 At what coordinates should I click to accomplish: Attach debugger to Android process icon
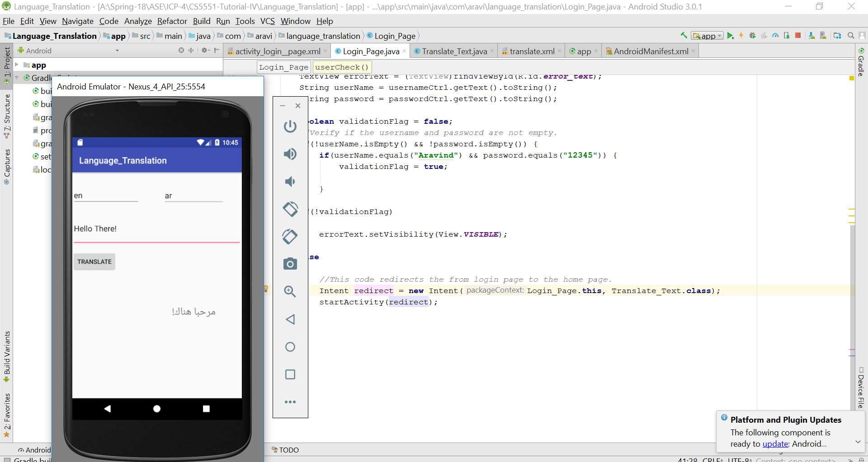(787, 36)
